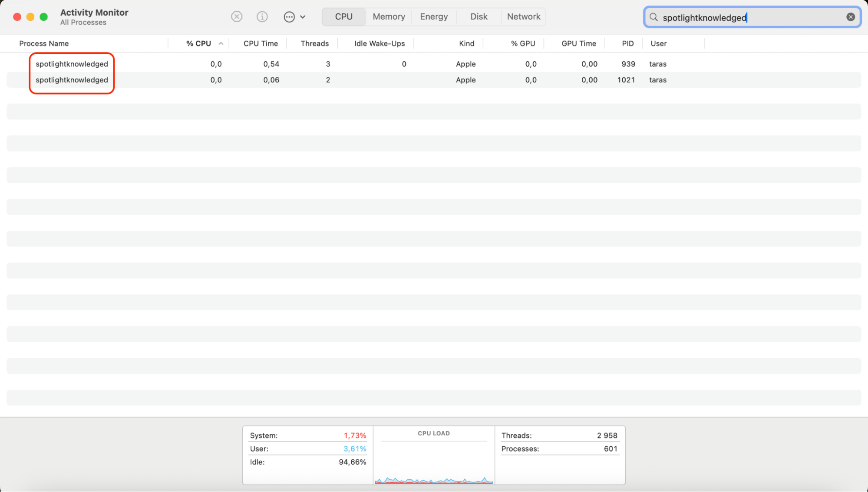
Task: Expand the More Options chevron dropdown
Action: pyautogui.click(x=303, y=17)
